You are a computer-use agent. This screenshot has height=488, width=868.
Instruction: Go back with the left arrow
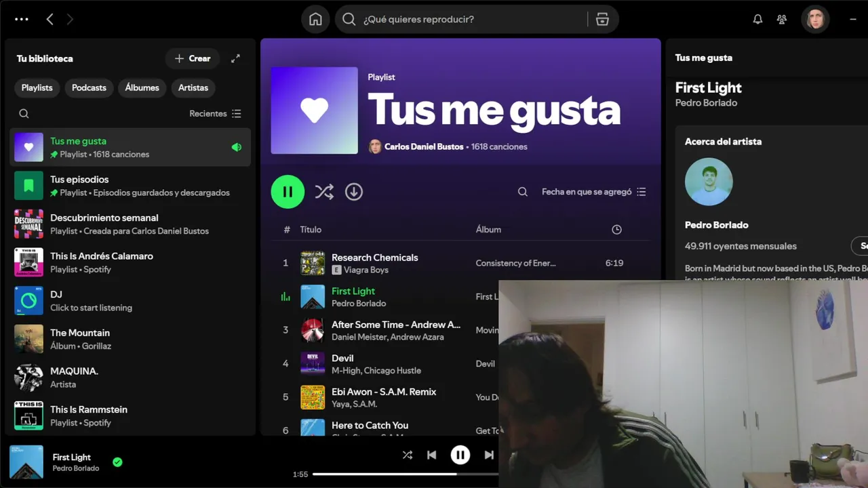(50, 20)
